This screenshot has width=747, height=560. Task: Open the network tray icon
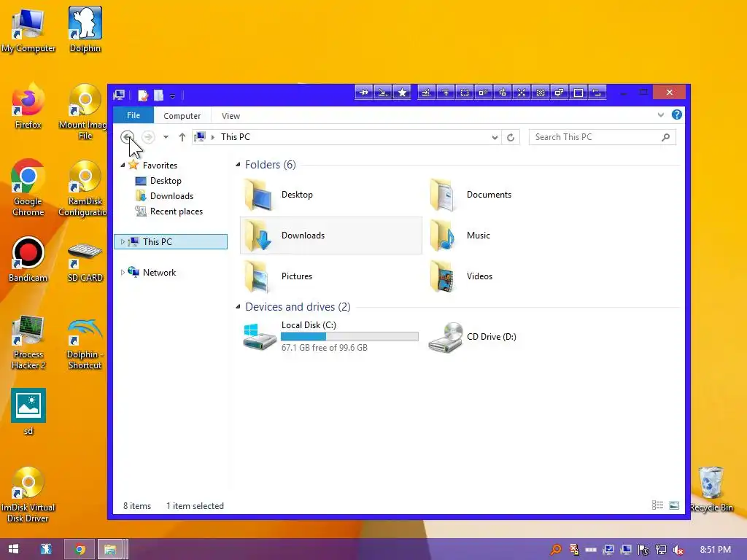[661, 550]
